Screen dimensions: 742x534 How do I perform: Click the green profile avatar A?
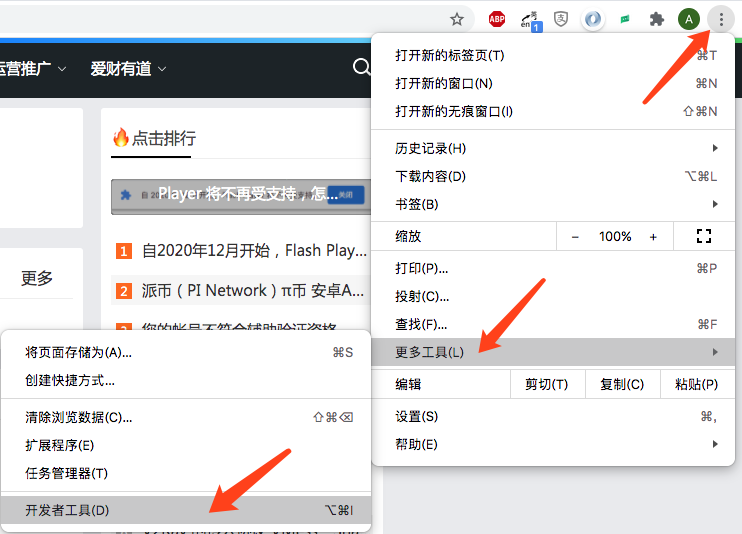[x=688, y=19]
